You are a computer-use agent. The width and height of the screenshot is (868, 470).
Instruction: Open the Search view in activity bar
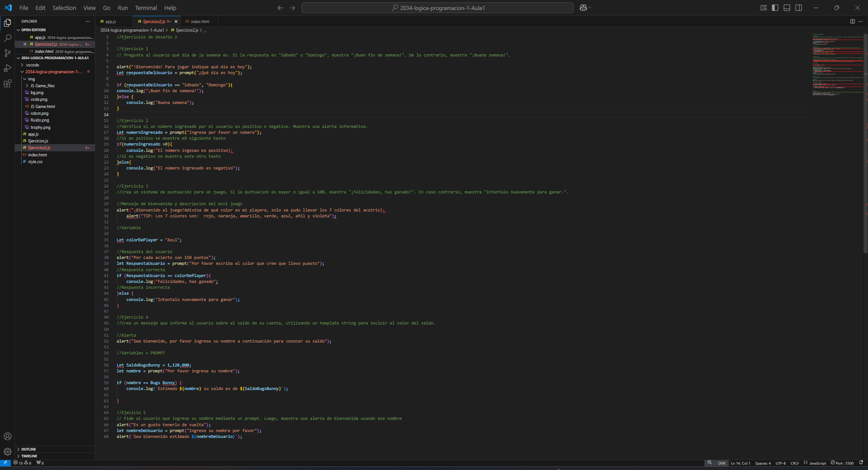7,38
